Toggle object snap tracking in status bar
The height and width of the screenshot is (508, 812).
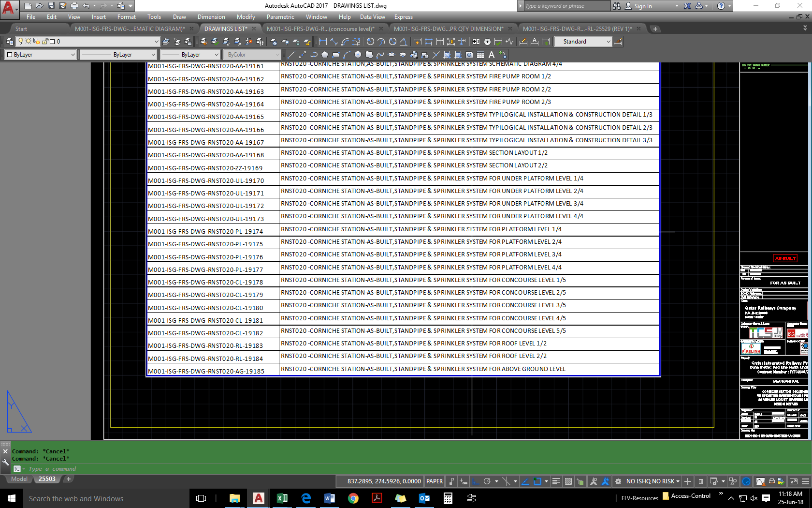point(524,481)
